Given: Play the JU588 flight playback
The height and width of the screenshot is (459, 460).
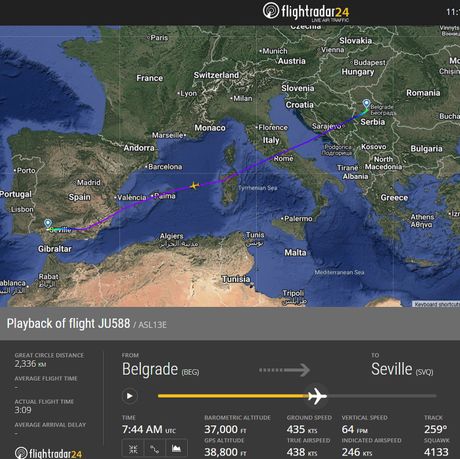Looking at the screenshot, I should click(130, 396).
